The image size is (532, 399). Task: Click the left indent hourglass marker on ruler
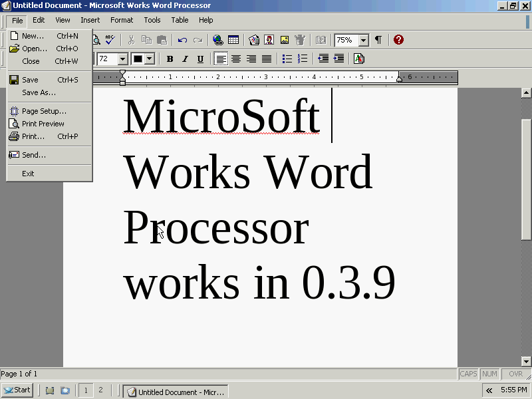[122, 77]
